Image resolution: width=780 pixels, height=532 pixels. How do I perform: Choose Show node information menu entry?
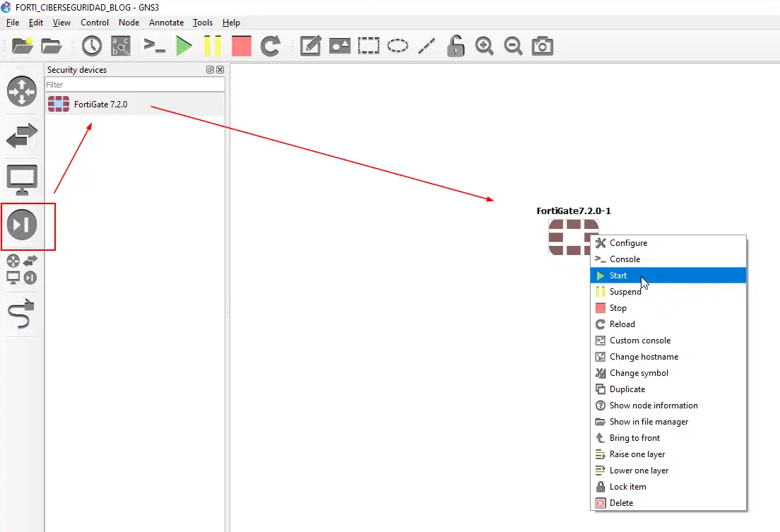tap(668, 406)
